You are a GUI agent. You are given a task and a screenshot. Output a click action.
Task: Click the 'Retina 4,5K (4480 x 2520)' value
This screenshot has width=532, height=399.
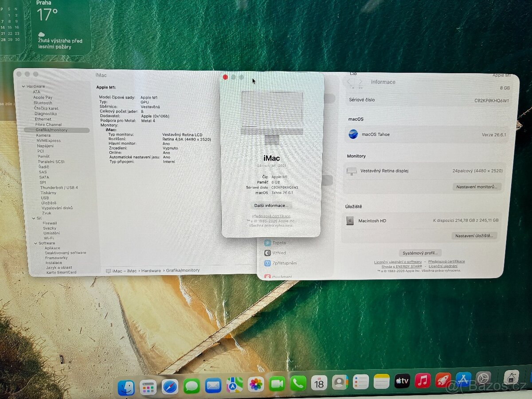[187, 139]
